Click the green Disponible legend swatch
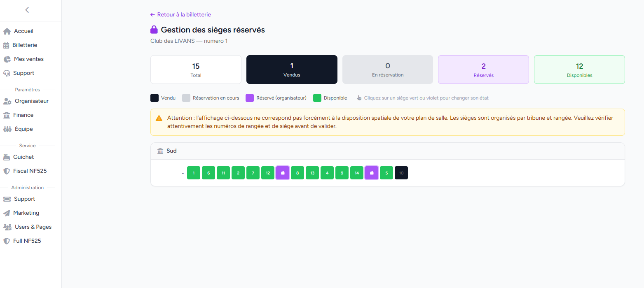Screen dimensions: 644x288 coord(316,98)
